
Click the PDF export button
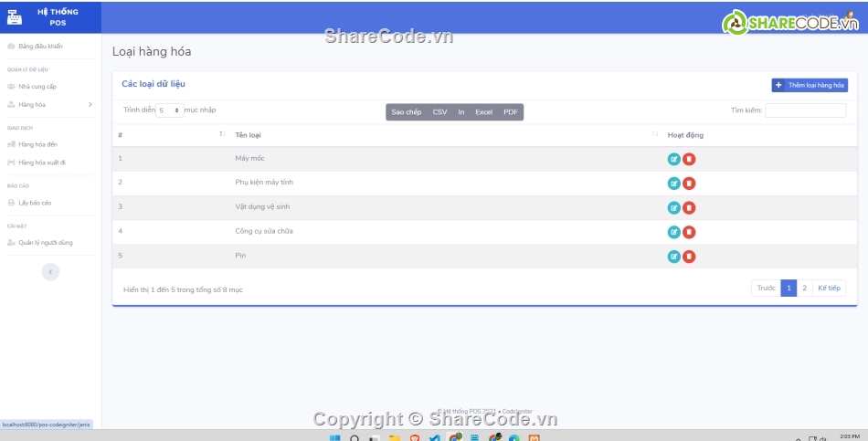[511, 112]
